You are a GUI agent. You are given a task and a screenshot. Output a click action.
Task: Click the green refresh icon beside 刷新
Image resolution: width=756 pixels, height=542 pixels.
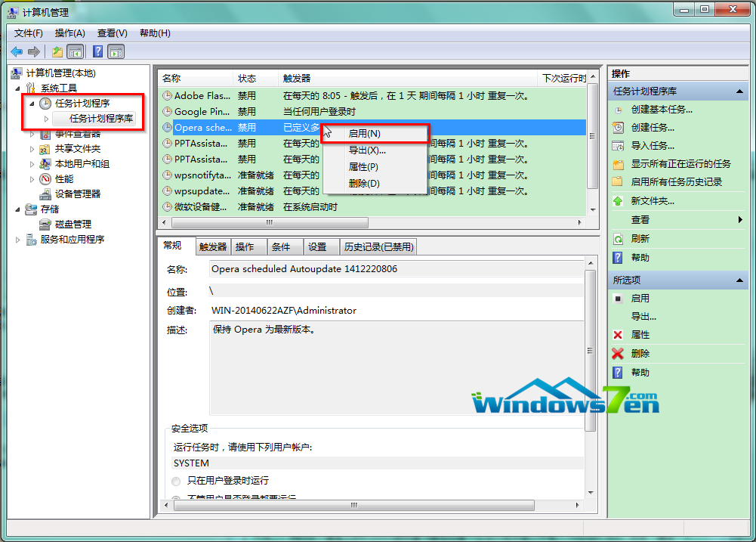tap(618, 238)
